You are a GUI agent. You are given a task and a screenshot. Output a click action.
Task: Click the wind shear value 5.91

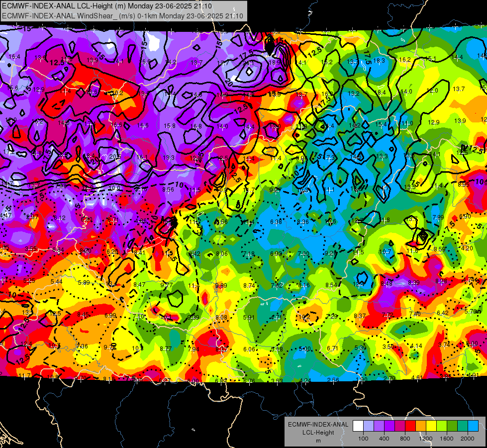(x=249, y=318)
